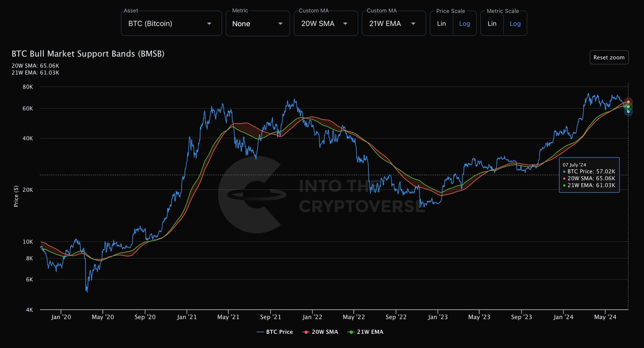Click the blue BTC price end marker

pos(628,112)
